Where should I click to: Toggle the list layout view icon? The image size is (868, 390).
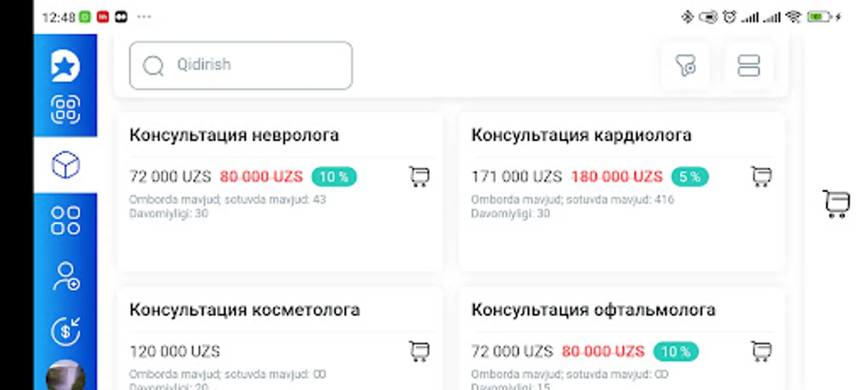pos(748,66)
